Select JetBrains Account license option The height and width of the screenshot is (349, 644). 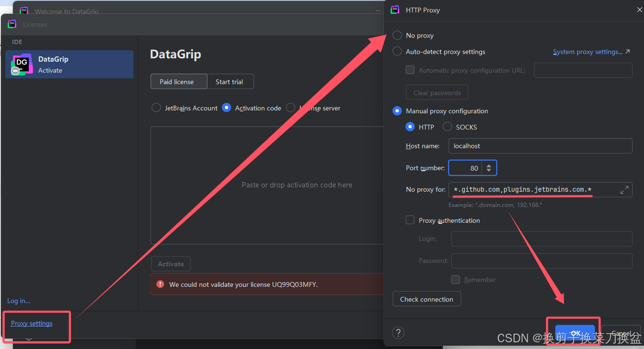pyautogui.click(x=156, y=108)
